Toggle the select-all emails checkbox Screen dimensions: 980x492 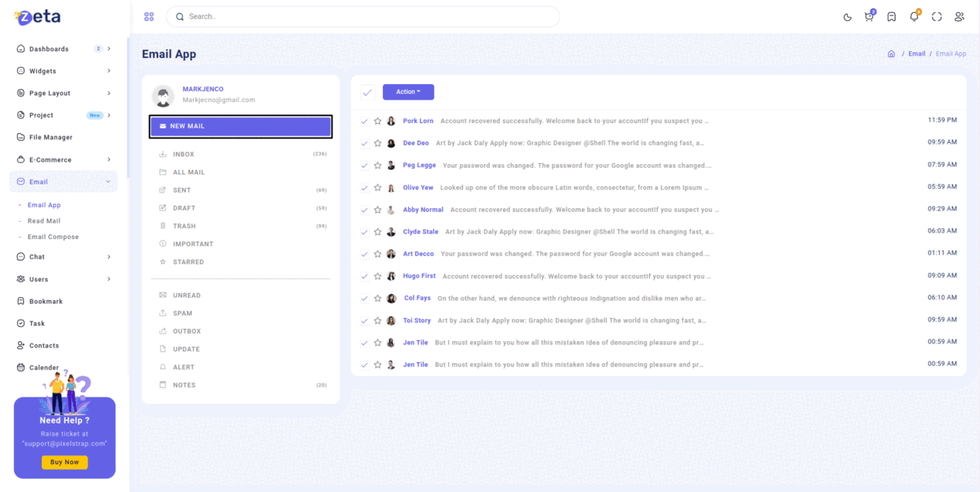367,92
